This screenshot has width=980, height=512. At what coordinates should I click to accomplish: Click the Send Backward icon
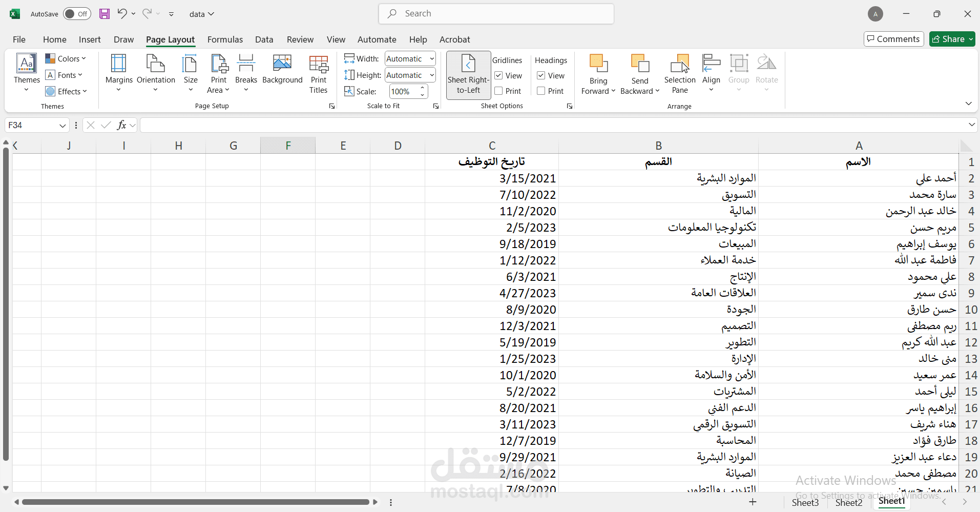click(x=640, y=64)
